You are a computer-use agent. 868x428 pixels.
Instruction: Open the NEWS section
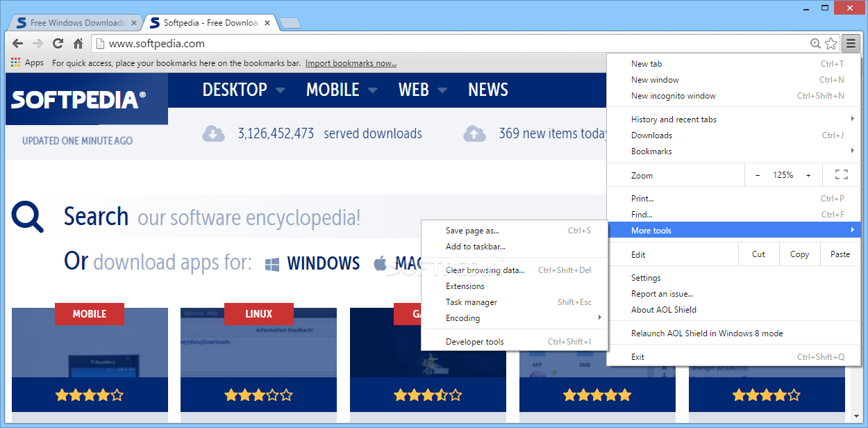click(488, 90)
